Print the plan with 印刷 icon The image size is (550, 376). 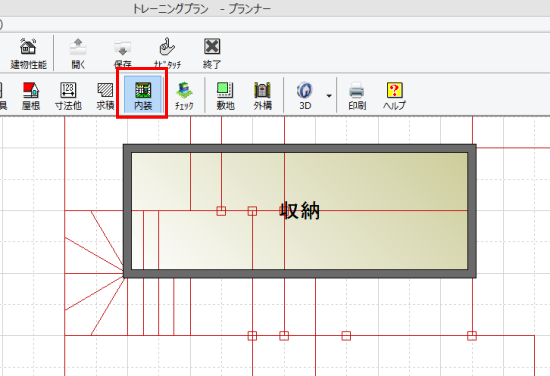click(x=357, y=96)
